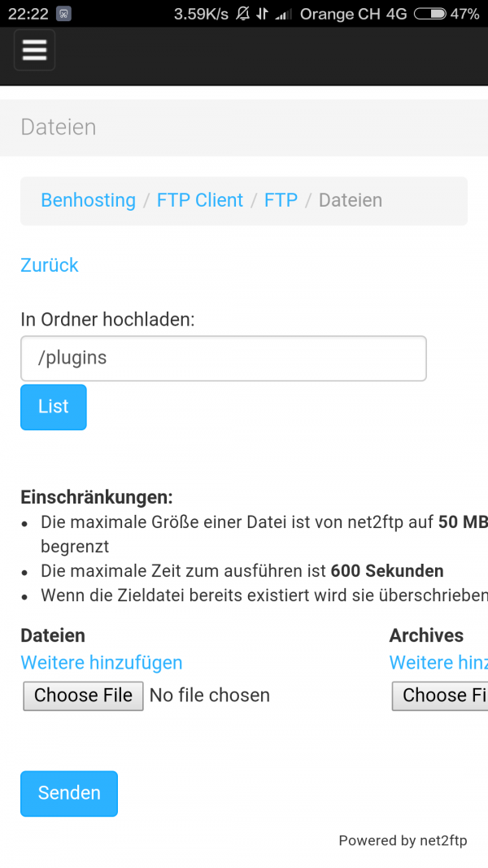
Task: Tap the Dateien page header
Action: (59, 127)
